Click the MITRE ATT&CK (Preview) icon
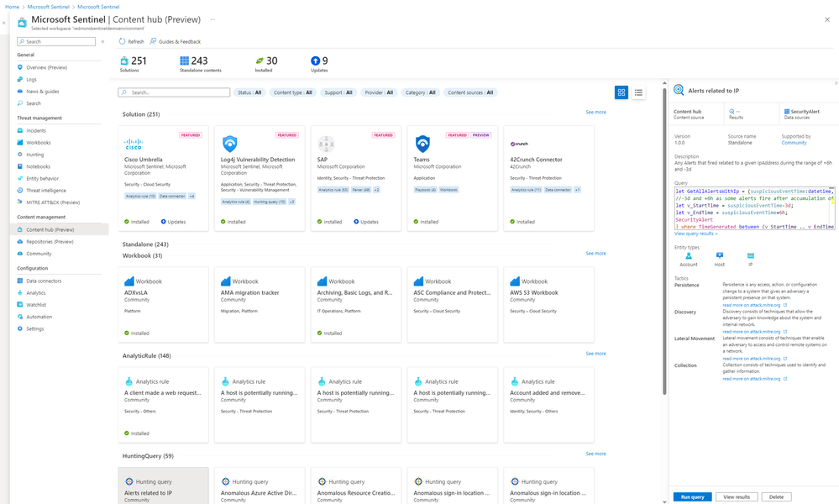This screenshot has width=839, height=504. [x=20, y=202]
